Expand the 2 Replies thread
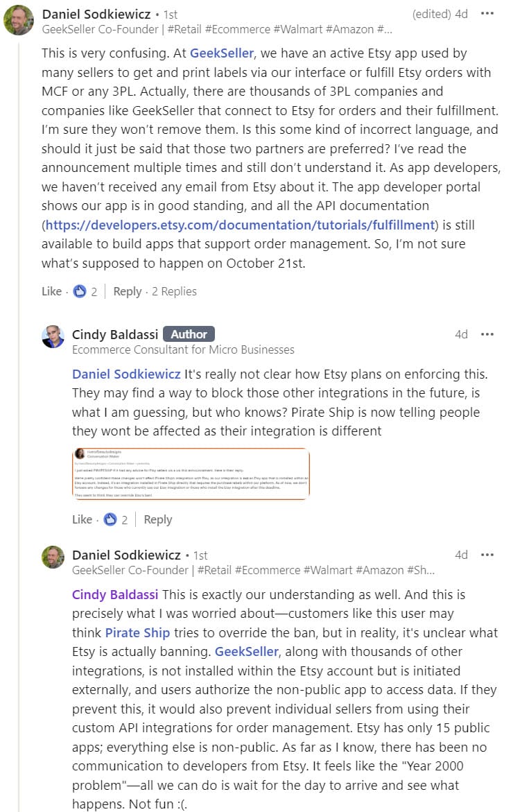 click(x=174, y=291)
